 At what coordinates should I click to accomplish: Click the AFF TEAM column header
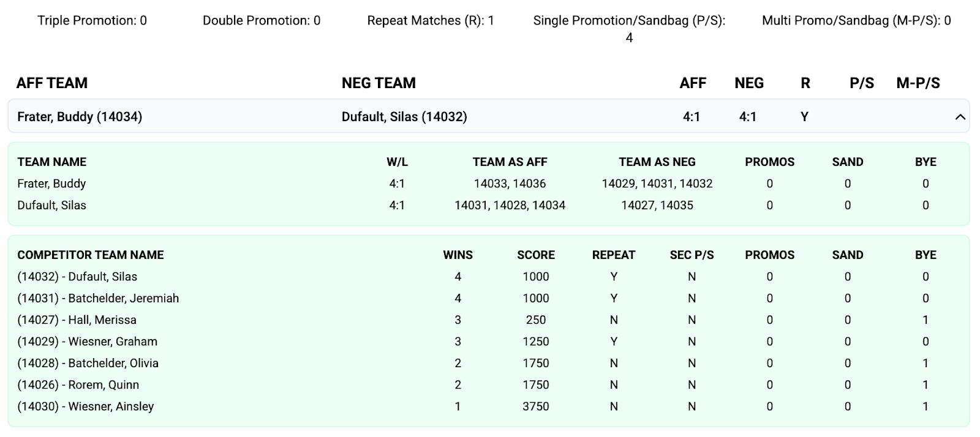click(x=52, y=83)
